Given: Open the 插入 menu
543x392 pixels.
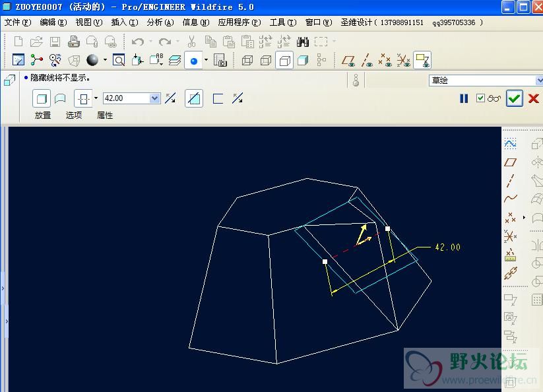Looking at the screenshot, I should click(125, 22).
